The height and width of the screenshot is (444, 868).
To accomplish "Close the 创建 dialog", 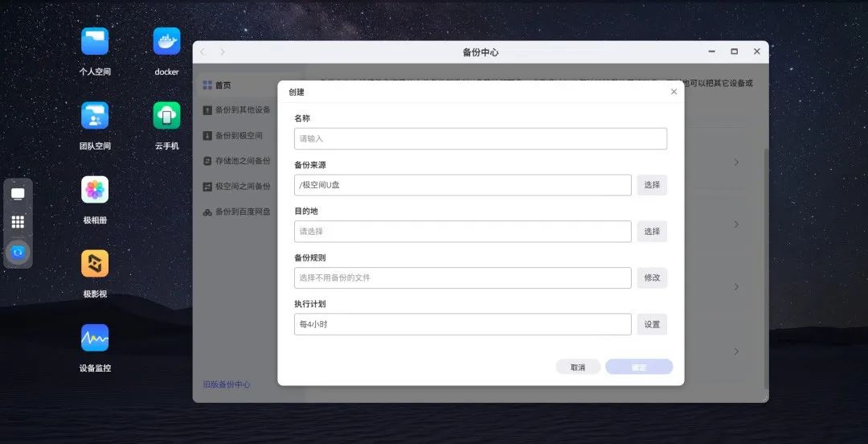I will click(674, 92).
